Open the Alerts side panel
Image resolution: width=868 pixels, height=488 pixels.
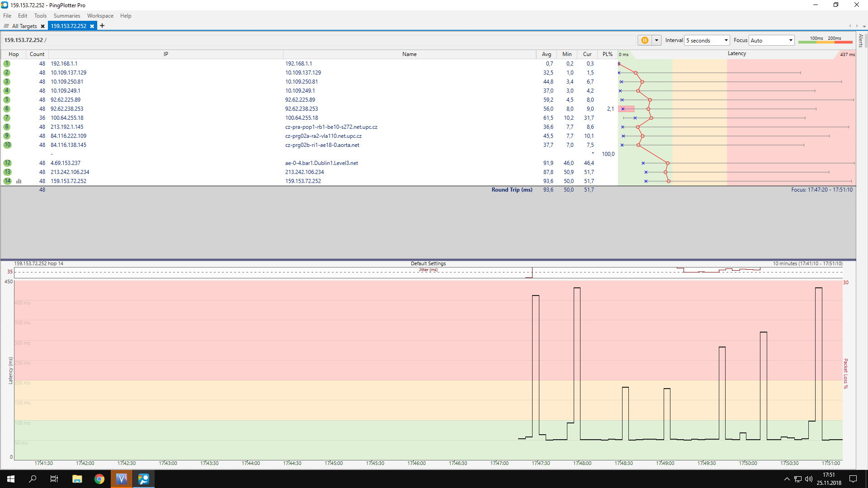point(861,41)
